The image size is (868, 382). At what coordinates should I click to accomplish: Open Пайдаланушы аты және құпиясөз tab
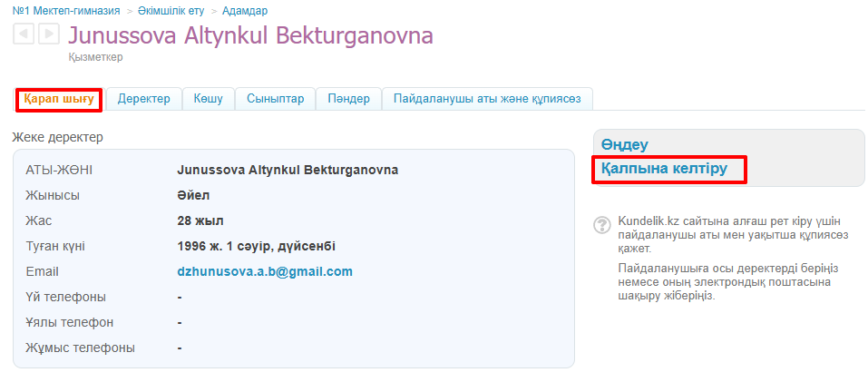click(486, 99)
